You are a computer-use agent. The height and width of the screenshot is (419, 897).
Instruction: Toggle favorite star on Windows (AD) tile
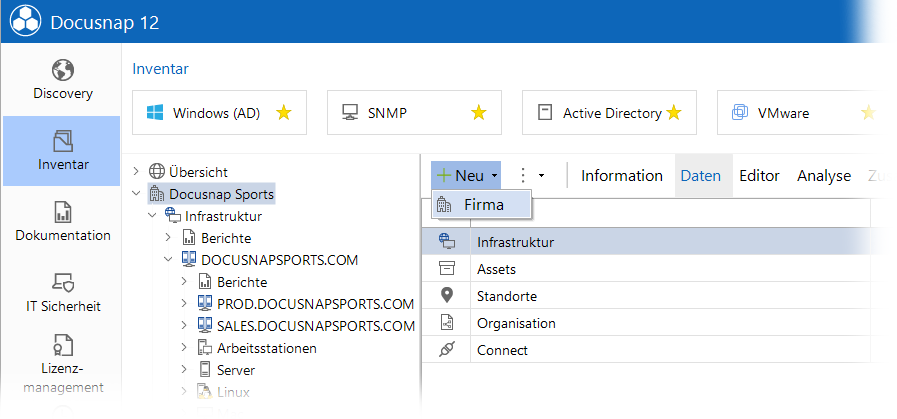click(x=284, y=113)
